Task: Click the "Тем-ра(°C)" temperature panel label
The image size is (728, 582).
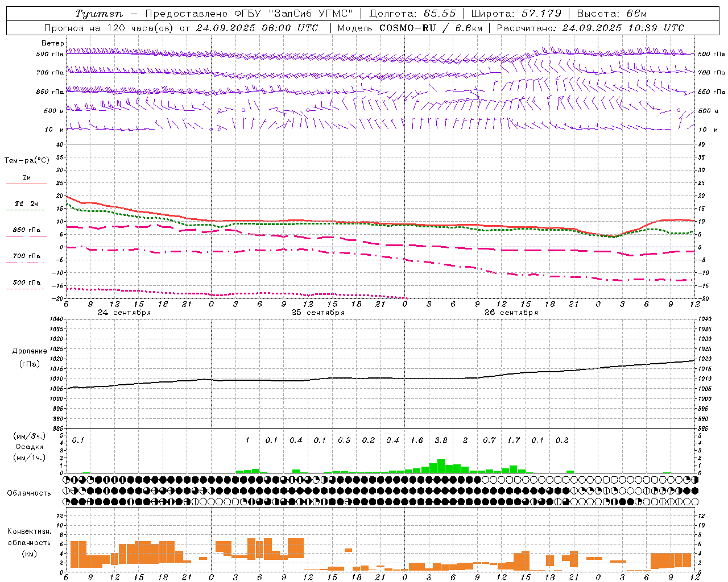Action: coord(27,161)
